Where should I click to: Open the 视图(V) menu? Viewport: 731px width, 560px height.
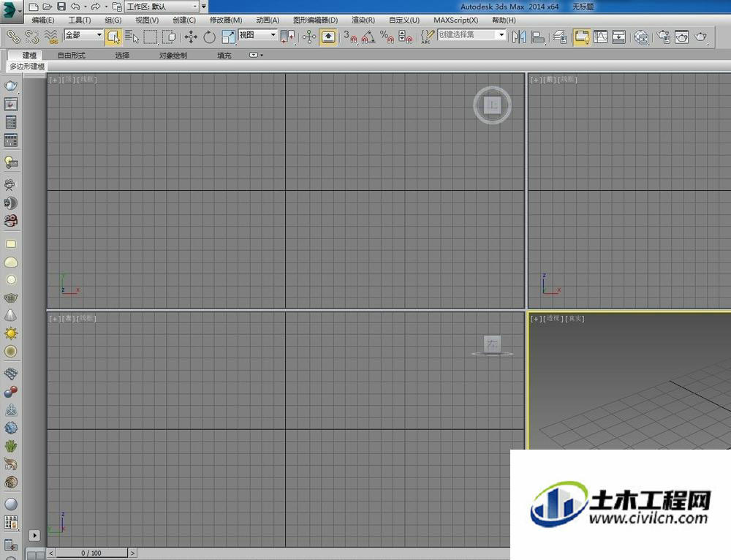[x=147, y=20]
